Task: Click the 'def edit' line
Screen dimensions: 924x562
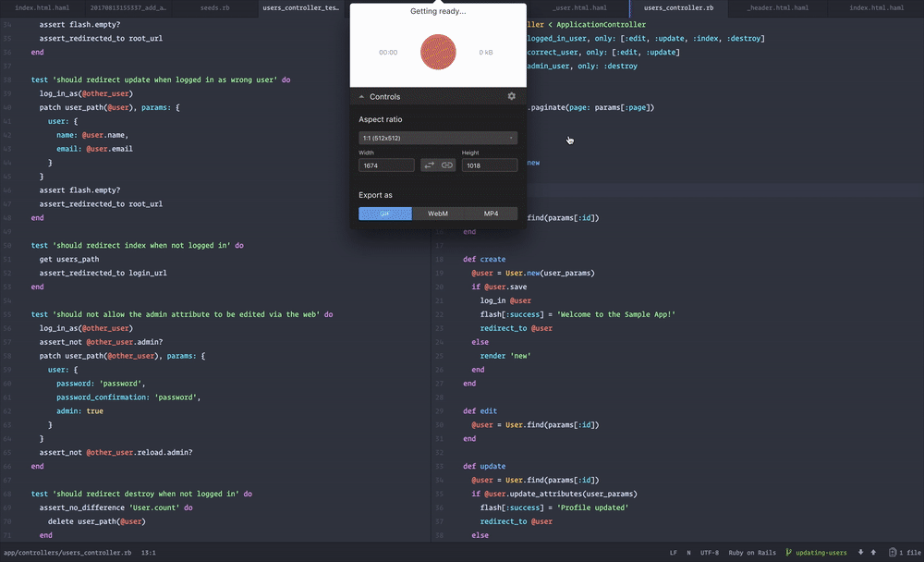Action: pyautogui.click(x=480, y=411)
